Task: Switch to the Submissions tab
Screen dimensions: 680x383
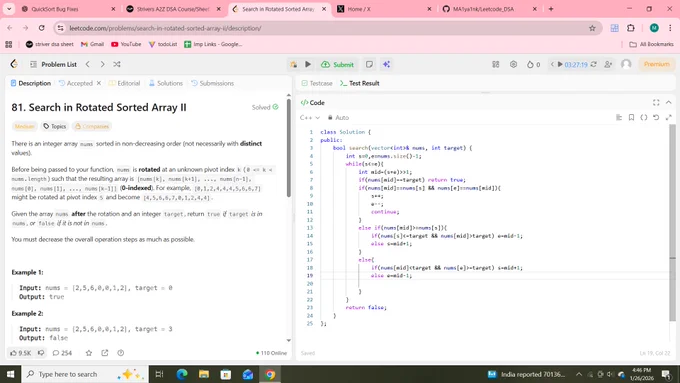Action: pos(212,83)
